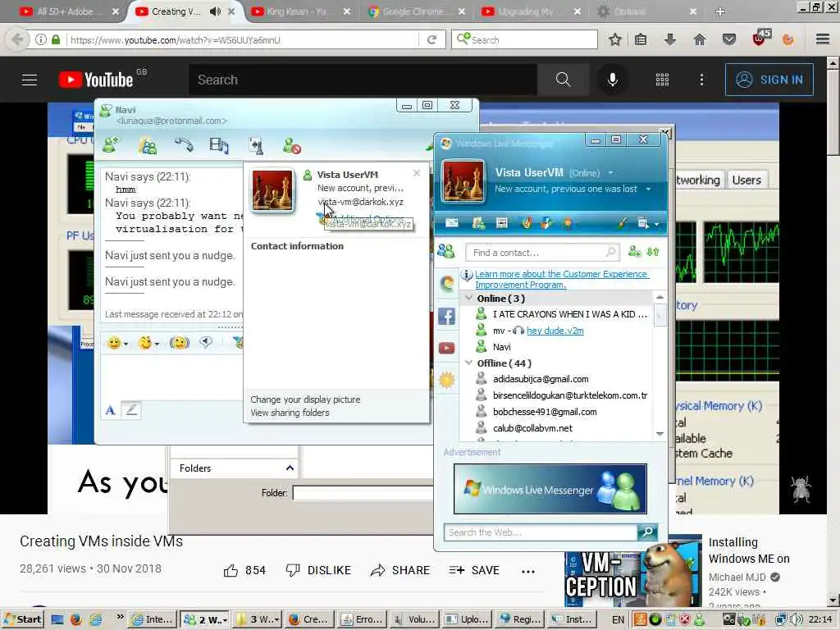The height and width of the screenshot is (630, 840).
Task: Click the Messenger contact list scrollbar down arrow
Action: (x=660, y=434)
